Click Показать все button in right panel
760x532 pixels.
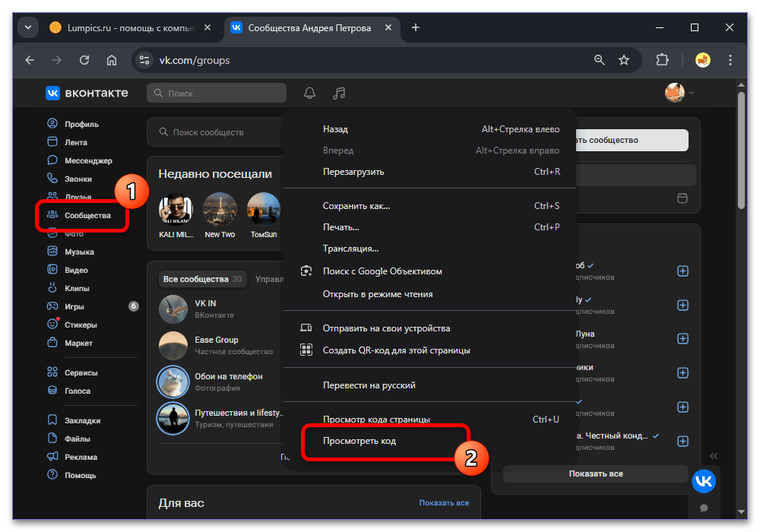(x=596, y=473)
